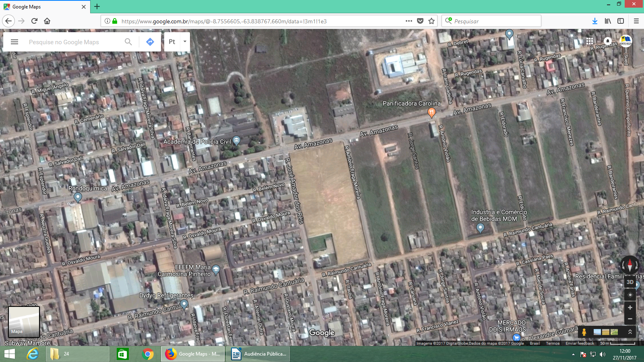Zoom in with the plus button

point(630,308)
